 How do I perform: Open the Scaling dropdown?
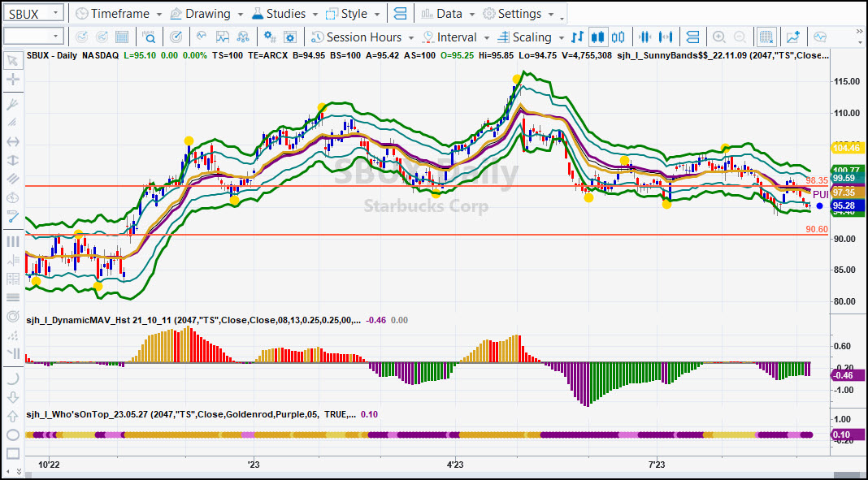(531, 37)
